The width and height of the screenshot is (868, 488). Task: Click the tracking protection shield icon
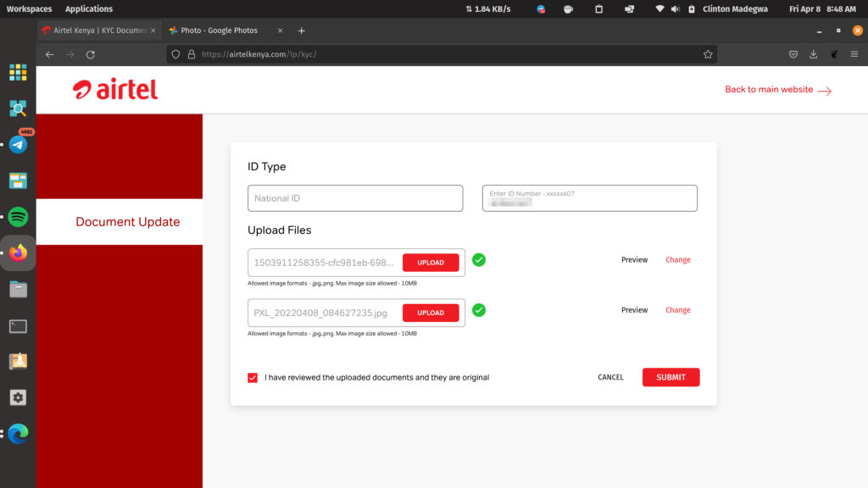pos(175,54)
